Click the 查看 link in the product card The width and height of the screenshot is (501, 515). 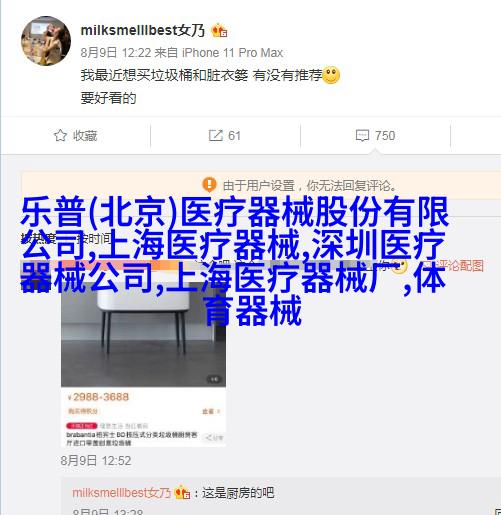211,411
